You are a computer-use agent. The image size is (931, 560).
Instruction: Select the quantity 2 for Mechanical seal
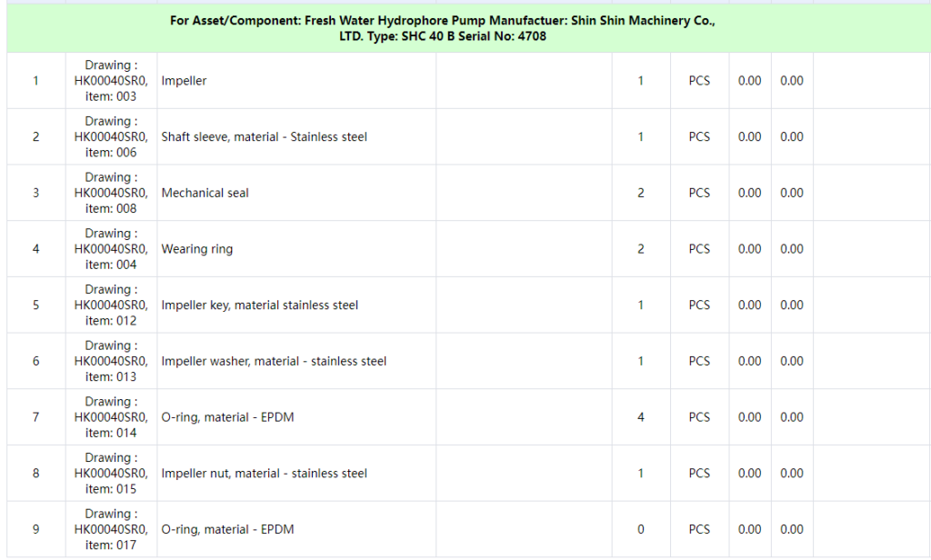pos(641,193)
